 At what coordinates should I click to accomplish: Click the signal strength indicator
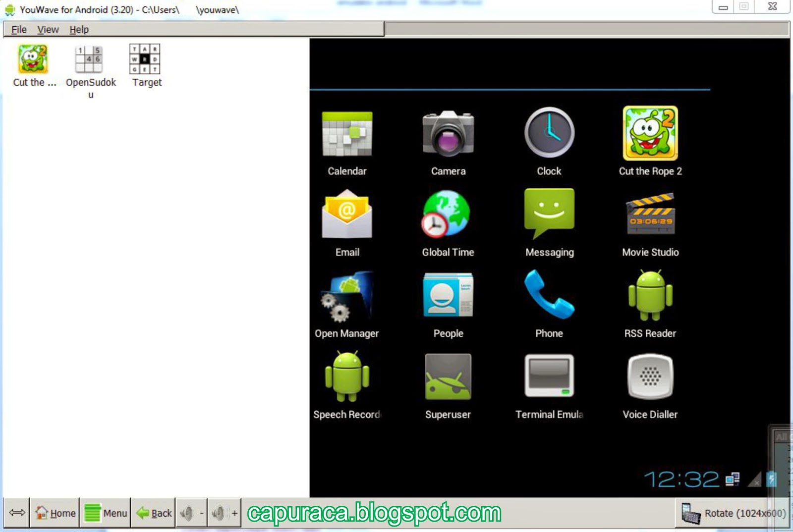[755, 479]
